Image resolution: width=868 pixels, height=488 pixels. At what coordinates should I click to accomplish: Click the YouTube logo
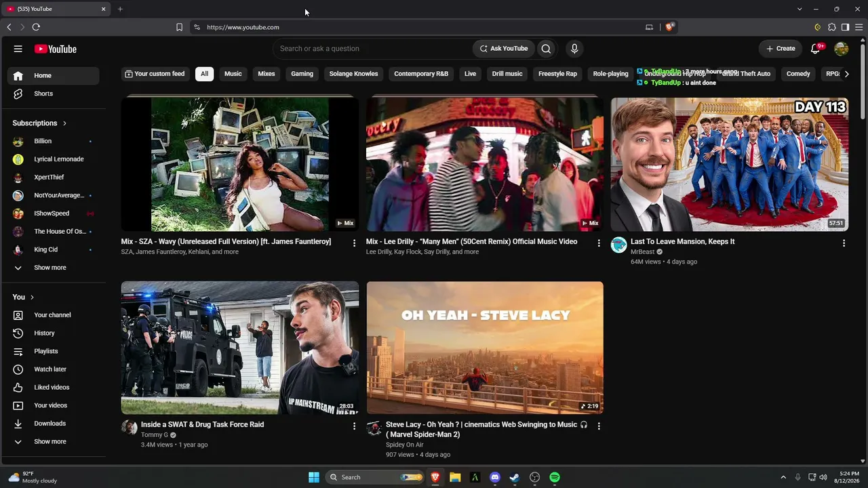(56, 49)
